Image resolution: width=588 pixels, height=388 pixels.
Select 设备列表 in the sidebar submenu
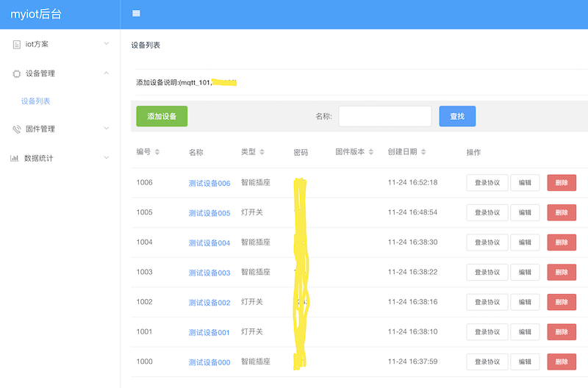click(x=35, y=101)
